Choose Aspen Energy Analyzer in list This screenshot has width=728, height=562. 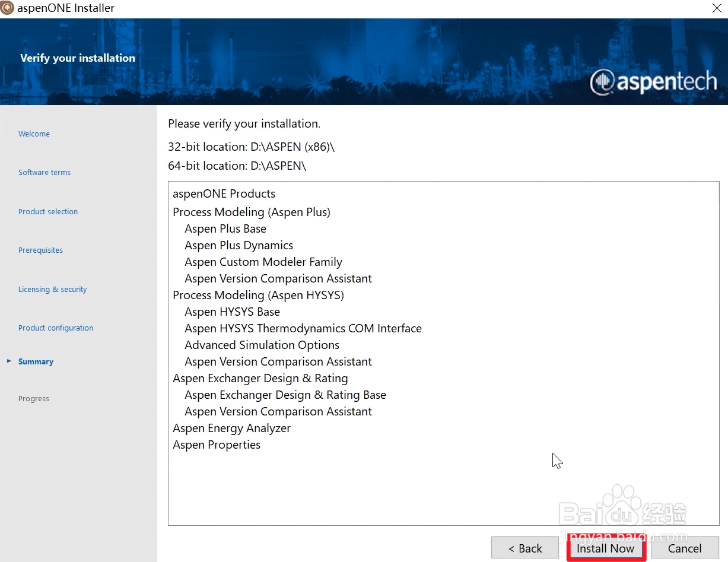point(231,428)
